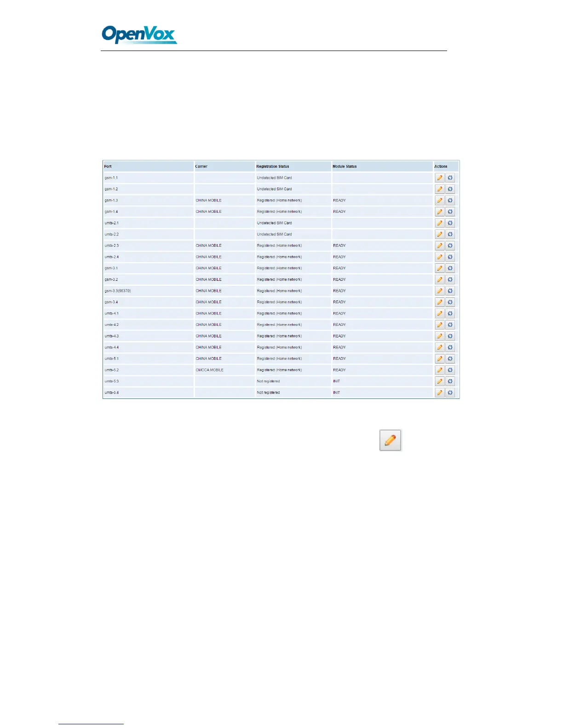Click the pencil icon on gsm-1.4 row

440,212
